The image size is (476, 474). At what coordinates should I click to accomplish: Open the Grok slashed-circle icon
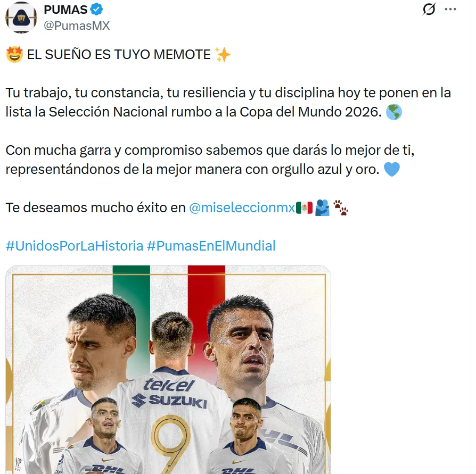[x=429, y=9]
